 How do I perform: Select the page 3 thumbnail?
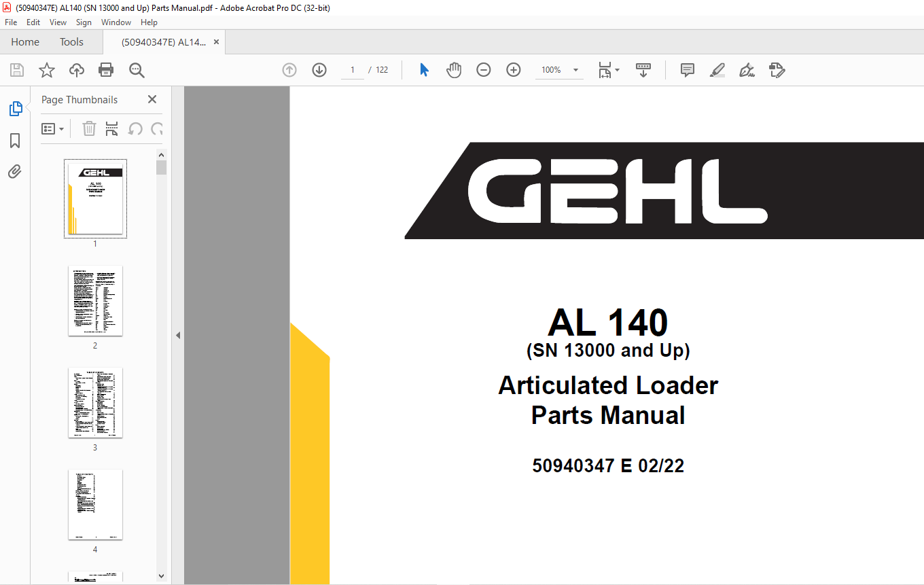95,403
